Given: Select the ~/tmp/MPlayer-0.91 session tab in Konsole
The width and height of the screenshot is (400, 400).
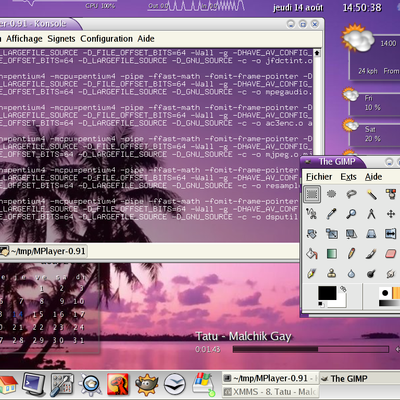Looking at the screenshot, I should pyautogui.click(x=44, y=251).
